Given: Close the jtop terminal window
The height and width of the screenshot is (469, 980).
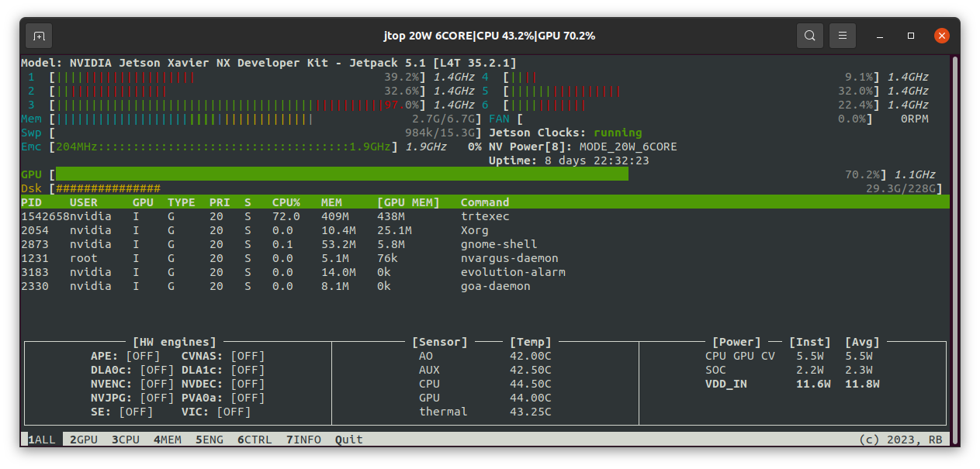Looking at the screenshot, I should [x=941, y=36].
